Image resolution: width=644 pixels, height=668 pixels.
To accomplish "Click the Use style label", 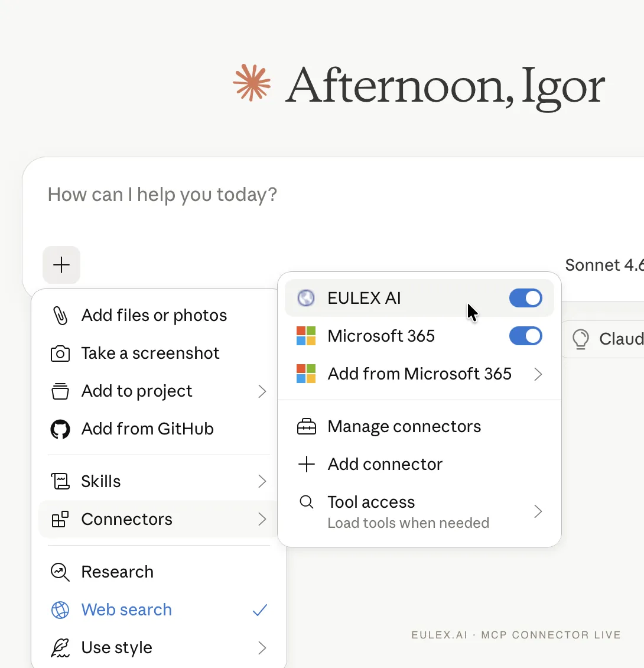I will click(117, 647).
